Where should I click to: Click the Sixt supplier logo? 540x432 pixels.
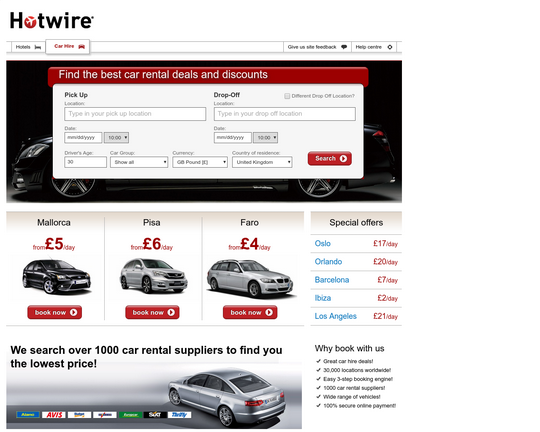155,415
